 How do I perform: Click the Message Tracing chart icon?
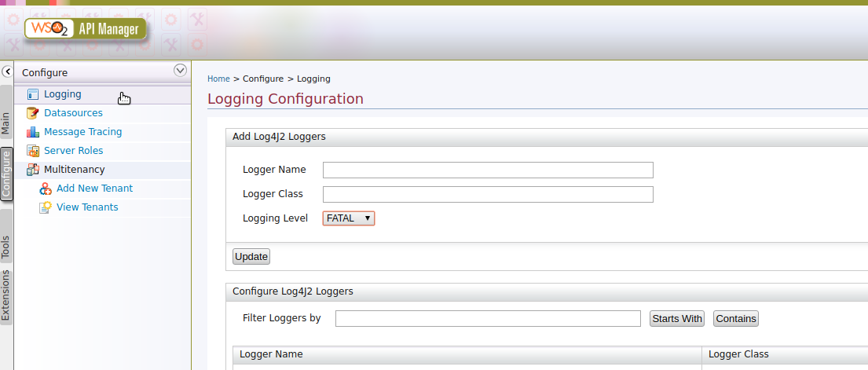tap(33, 132)
